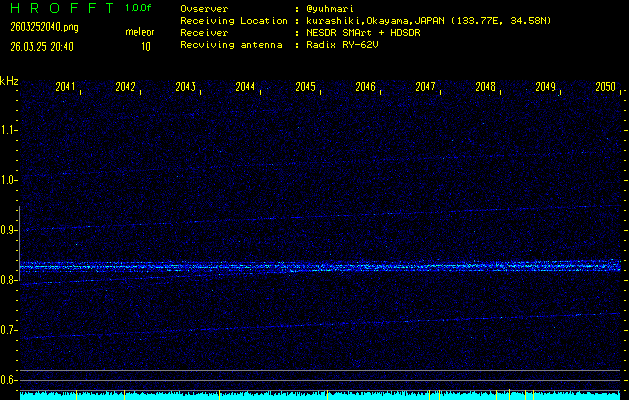Select the 1.1 frequency axis label
The width and height of the screenshot is (629, 400).
pyautogui.click(x=9, y=130)
